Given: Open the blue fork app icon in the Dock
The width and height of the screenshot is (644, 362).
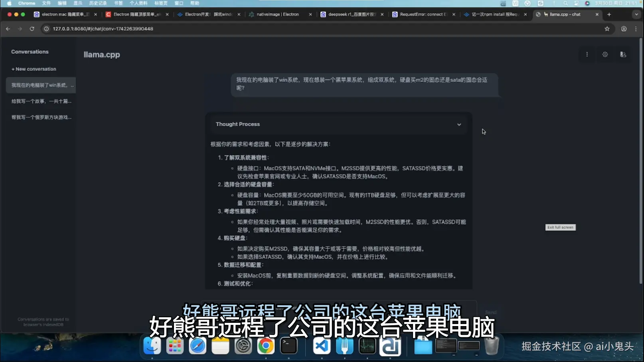Looking at the screenshot, I should (344, 346).
